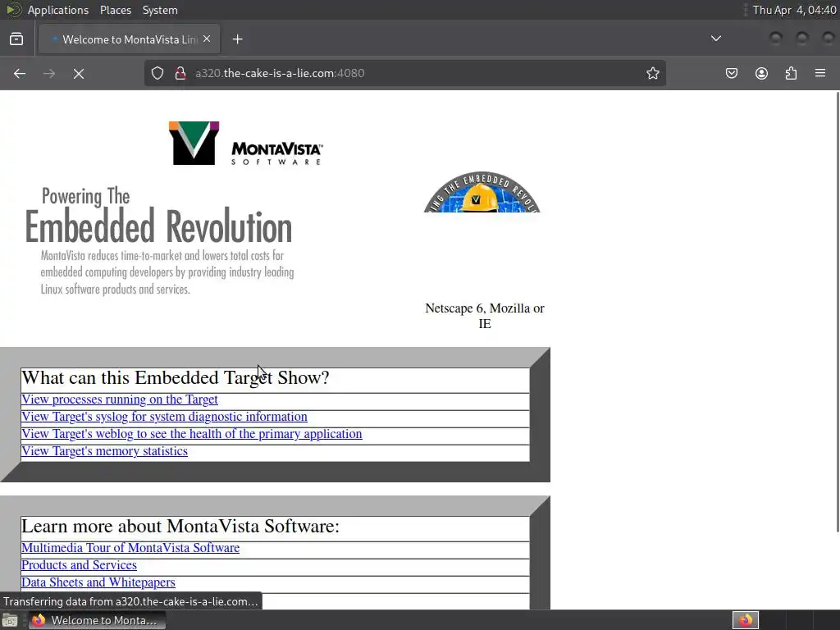Close the Welcome to MontaVista tab
840x630 pixels.
tap(207, 39)
